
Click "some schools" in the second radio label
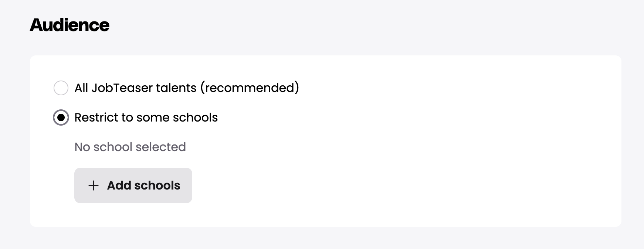click(177, 117)
